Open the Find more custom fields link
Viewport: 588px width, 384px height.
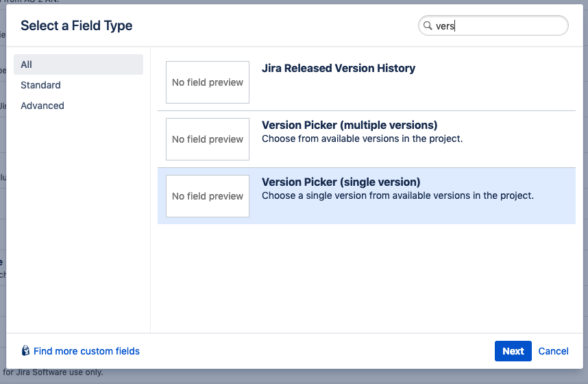[x=86, y=351]
